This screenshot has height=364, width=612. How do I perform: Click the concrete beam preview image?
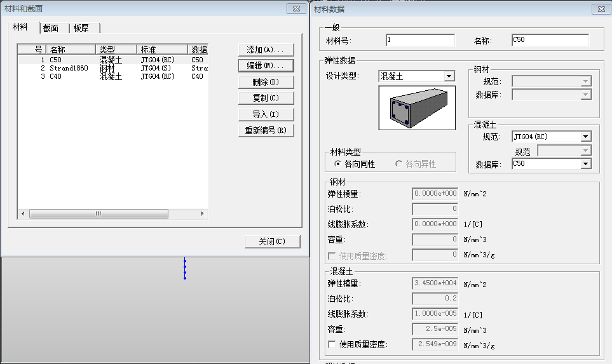(x=416, y=108)
